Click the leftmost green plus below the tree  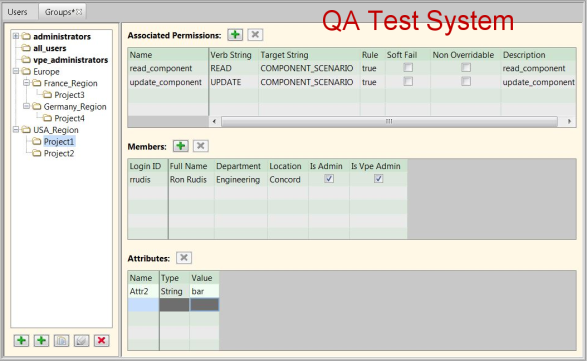21,340
